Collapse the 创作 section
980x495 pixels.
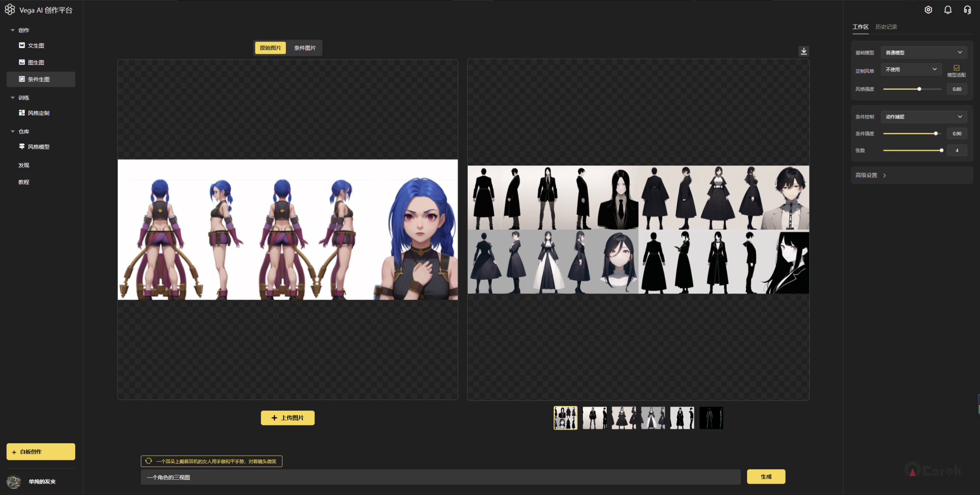(x=12, y=30)
